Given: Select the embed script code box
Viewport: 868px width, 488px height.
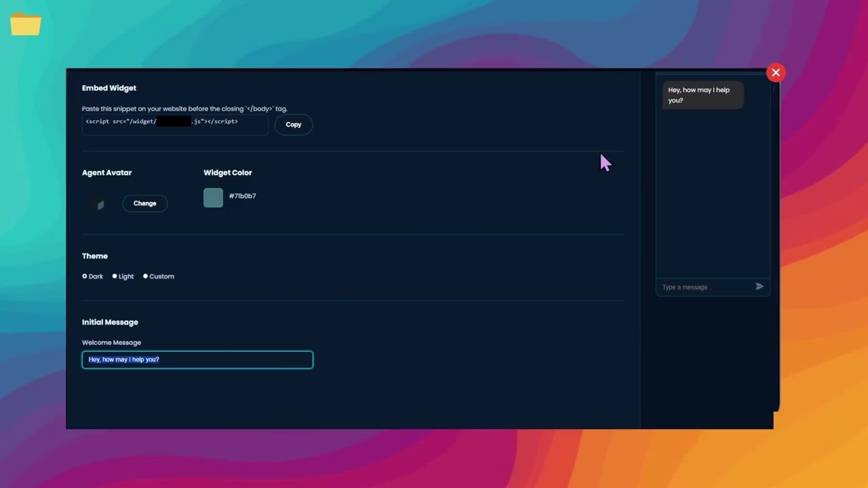Looking at the screenshot, I should [x=175, y=125].
